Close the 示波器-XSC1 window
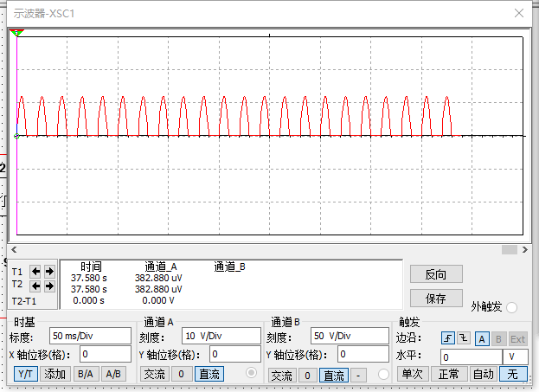The width and height of the screenshot is (539, 392). pyautogui.click(x=519, y=13)
